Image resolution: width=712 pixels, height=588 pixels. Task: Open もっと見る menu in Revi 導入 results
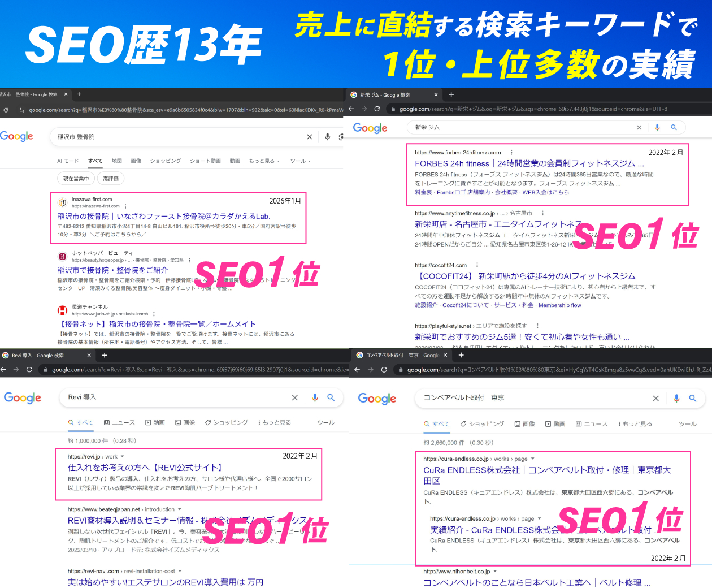275,422
